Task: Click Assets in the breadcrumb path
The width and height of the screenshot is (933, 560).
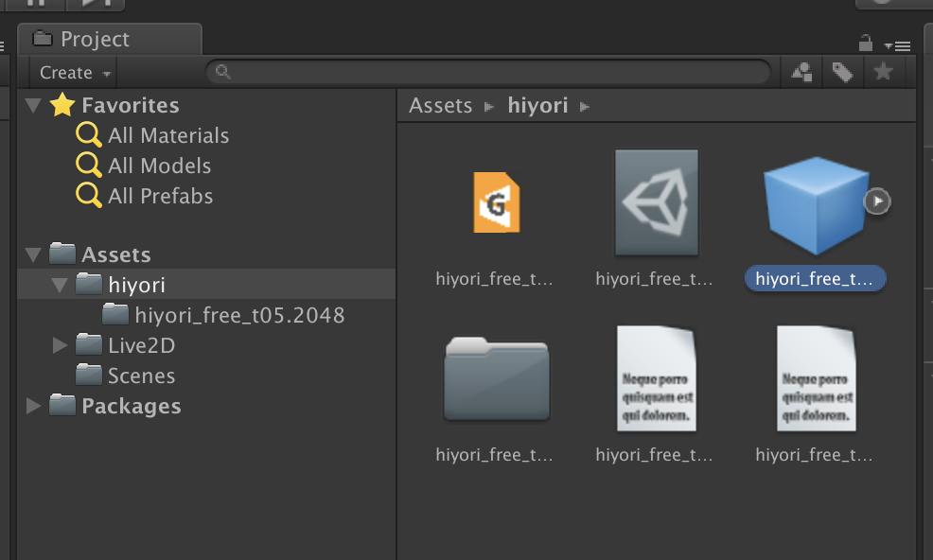Action: 440,105
